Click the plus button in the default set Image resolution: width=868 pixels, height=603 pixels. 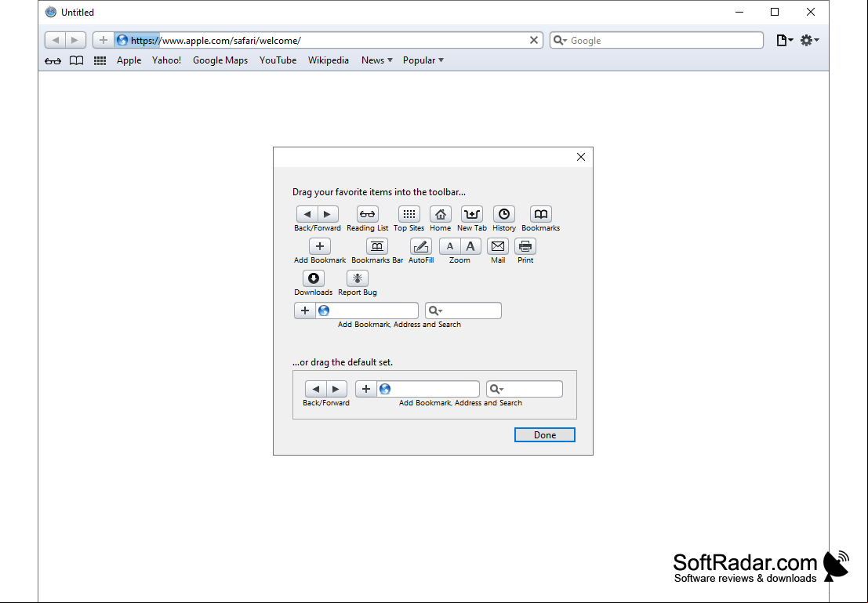366,389
